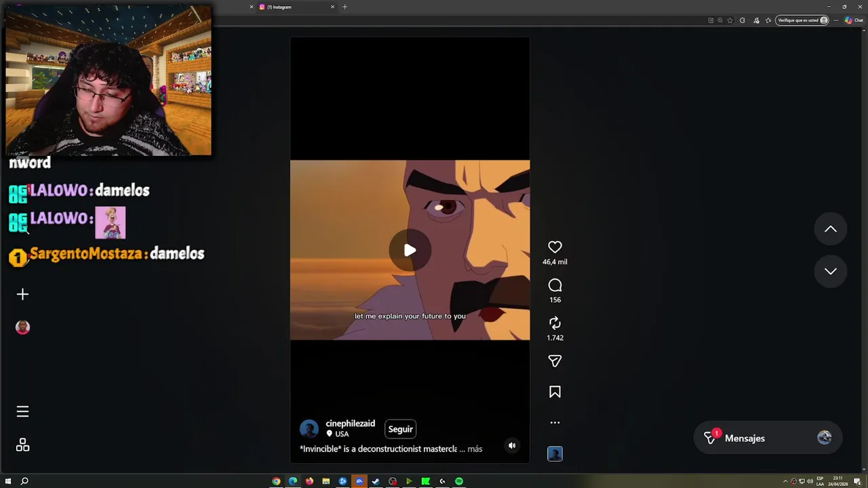Click the Verifique que es usted profile button
The height and width of the screenshot is (488, 868).
click(x=803, y=20)
